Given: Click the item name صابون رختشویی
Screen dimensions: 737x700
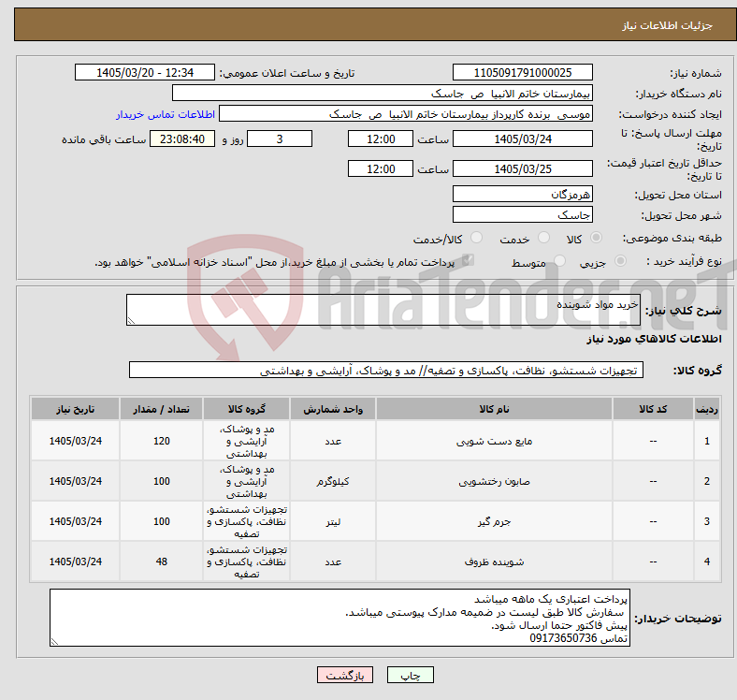Looking at the screenshot, I should click(x=494, y=481).
